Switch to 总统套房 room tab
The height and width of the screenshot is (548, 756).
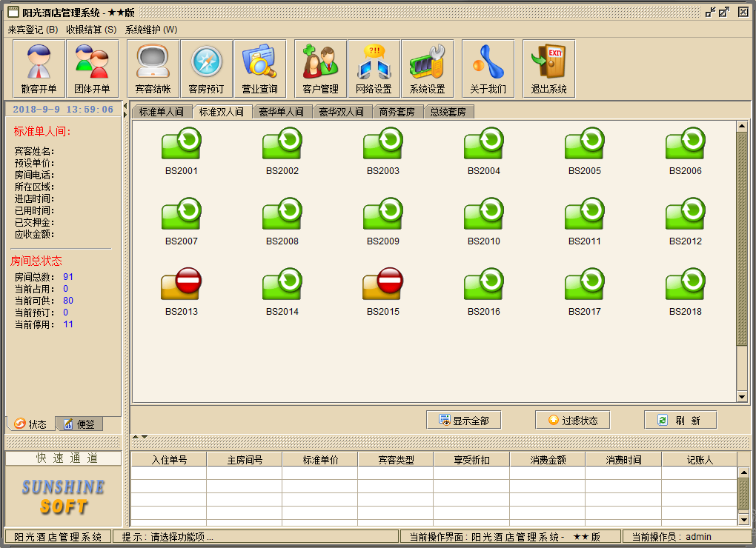(x=448, y=113)
